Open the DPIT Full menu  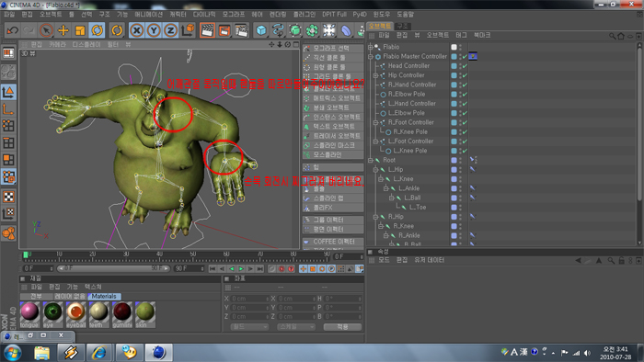pos(334,15)
